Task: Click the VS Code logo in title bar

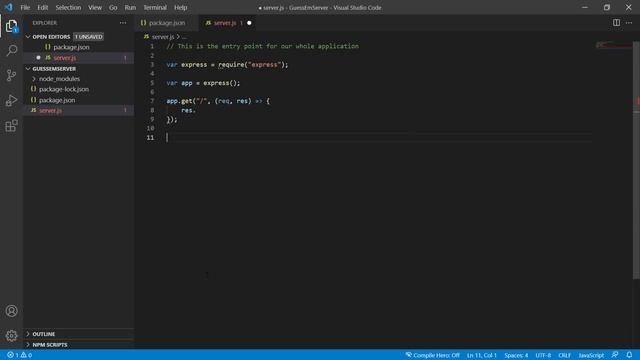Action: tap(9, 7)
